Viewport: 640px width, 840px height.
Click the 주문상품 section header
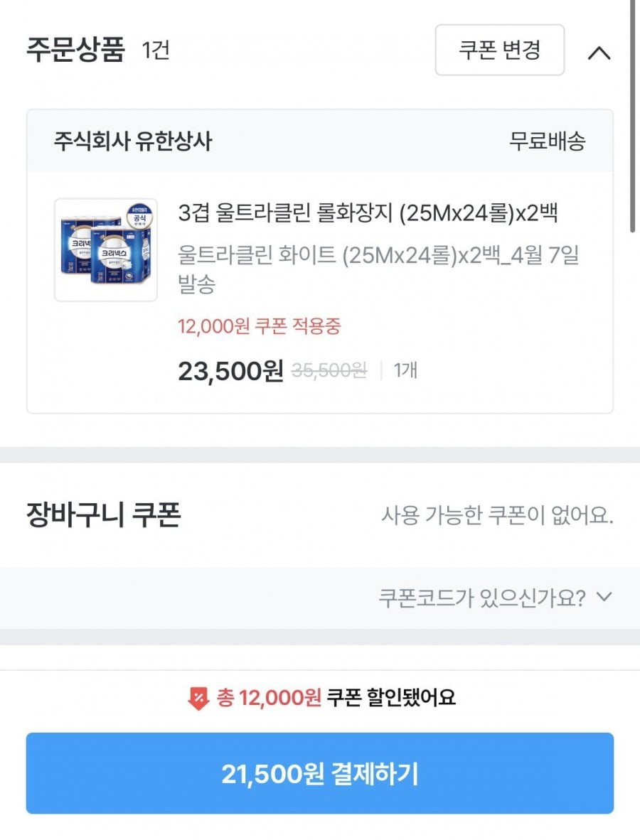click(75, 51)
